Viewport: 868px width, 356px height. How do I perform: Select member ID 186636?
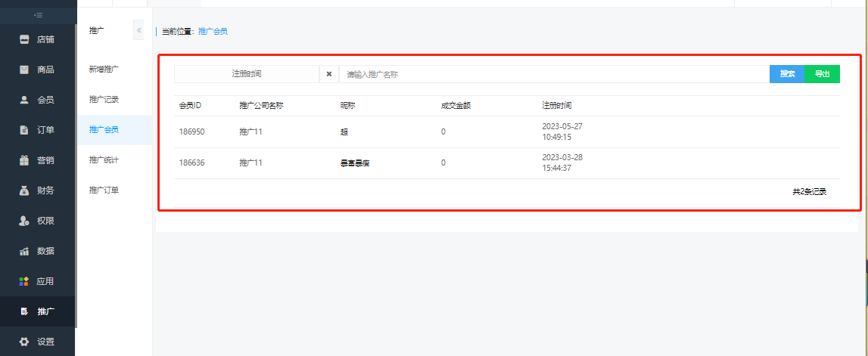pyautogui.click(x=192, y=163)
